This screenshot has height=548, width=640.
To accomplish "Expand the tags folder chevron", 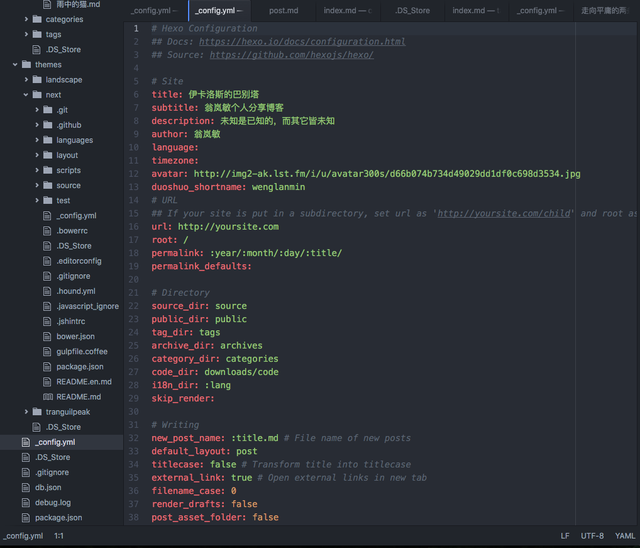I will pos(26,34).
